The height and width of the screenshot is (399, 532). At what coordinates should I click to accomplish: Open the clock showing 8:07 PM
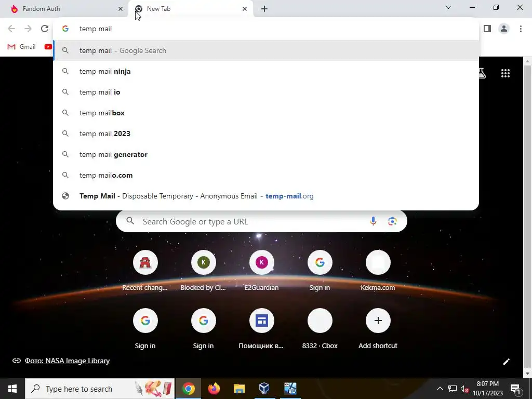point(487,389)
